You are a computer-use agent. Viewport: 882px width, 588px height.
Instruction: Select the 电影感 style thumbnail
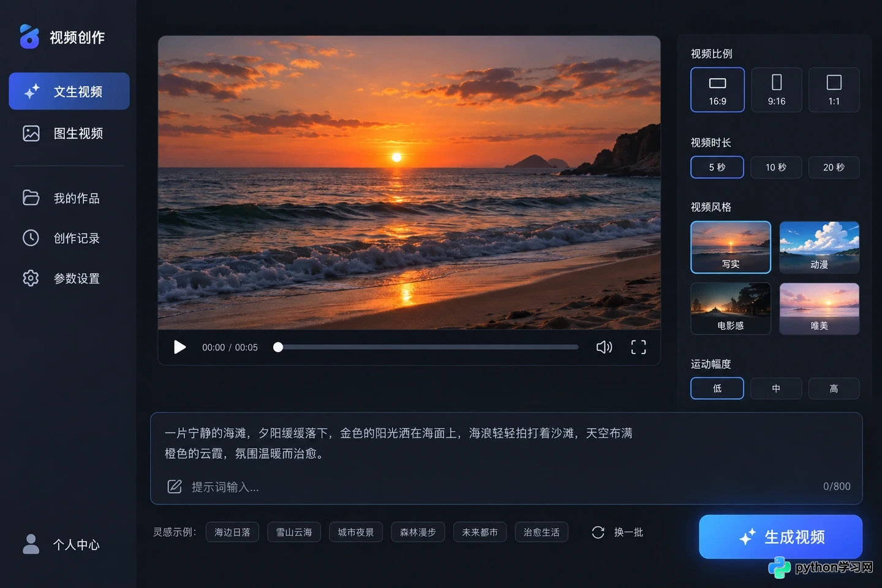[x=731, y=309]
